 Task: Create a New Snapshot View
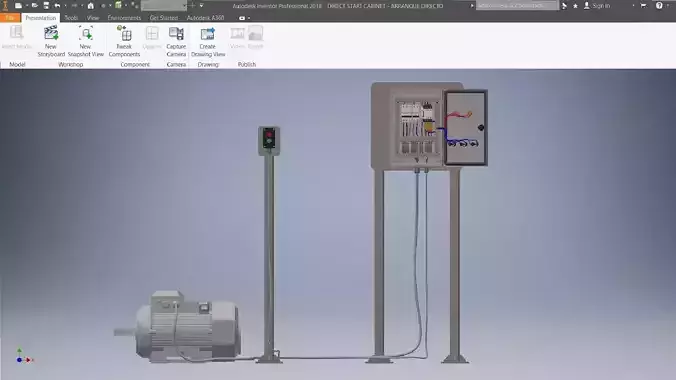(x=86, y=41)
